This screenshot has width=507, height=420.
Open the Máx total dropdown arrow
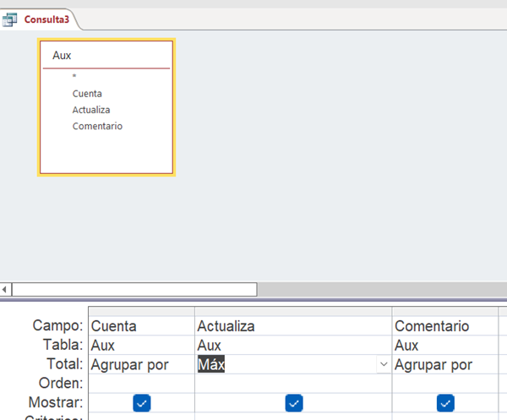click(x=384, y=364)
